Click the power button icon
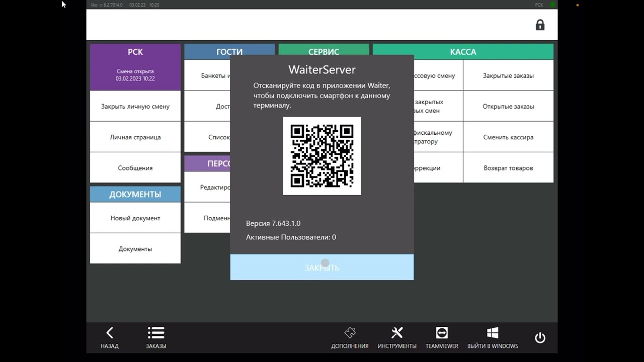This screenshot has height=362, width=644. 540,337
